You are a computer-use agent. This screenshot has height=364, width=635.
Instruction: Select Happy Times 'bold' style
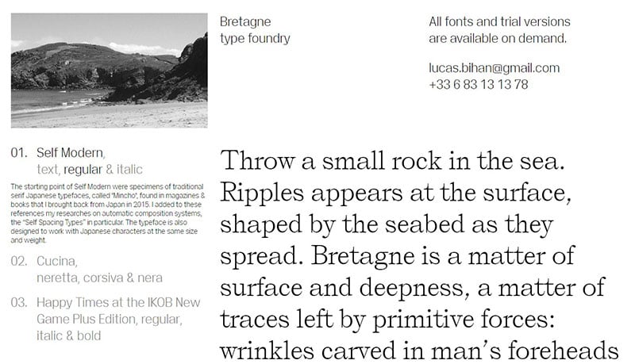pyautogui.click(x=89, y=335)
